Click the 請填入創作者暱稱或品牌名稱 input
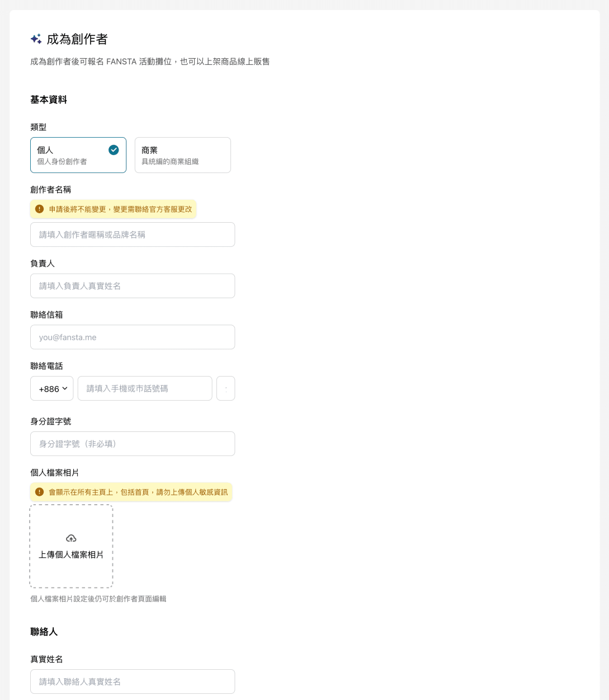This screenshot has width=609, height=700. 133,234
